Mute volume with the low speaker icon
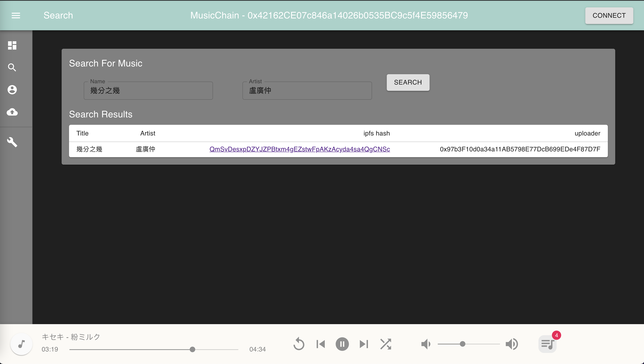 click(x=426, y=344)
